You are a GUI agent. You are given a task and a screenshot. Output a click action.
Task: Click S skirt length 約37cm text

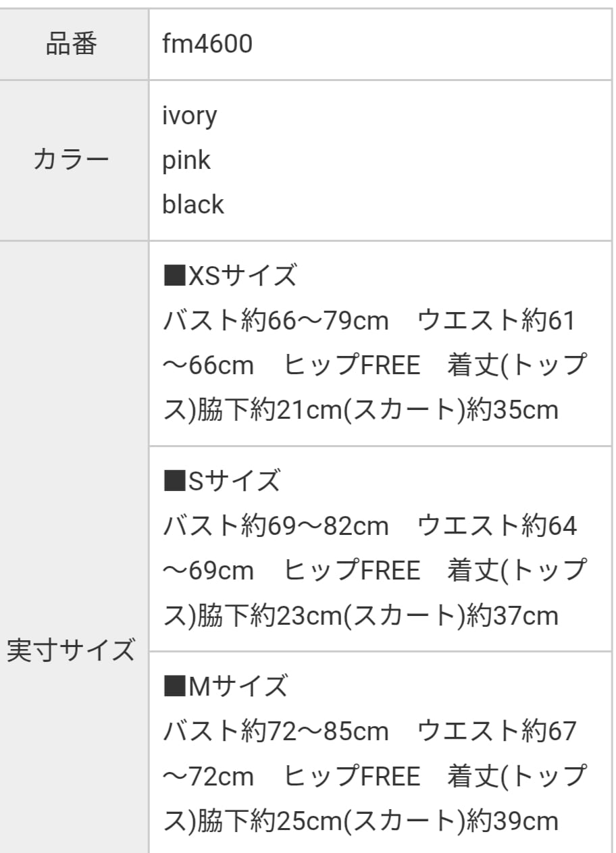513,615
